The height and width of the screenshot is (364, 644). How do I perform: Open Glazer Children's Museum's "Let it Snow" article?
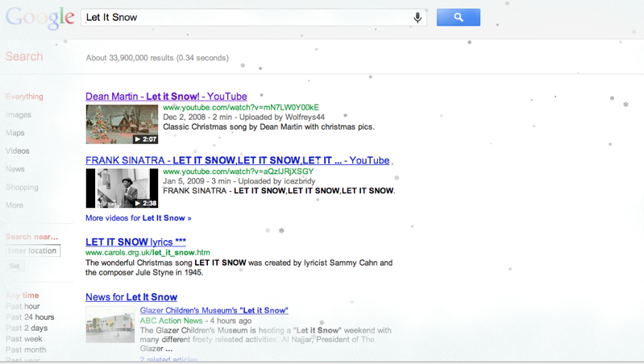tap(214, 310)
